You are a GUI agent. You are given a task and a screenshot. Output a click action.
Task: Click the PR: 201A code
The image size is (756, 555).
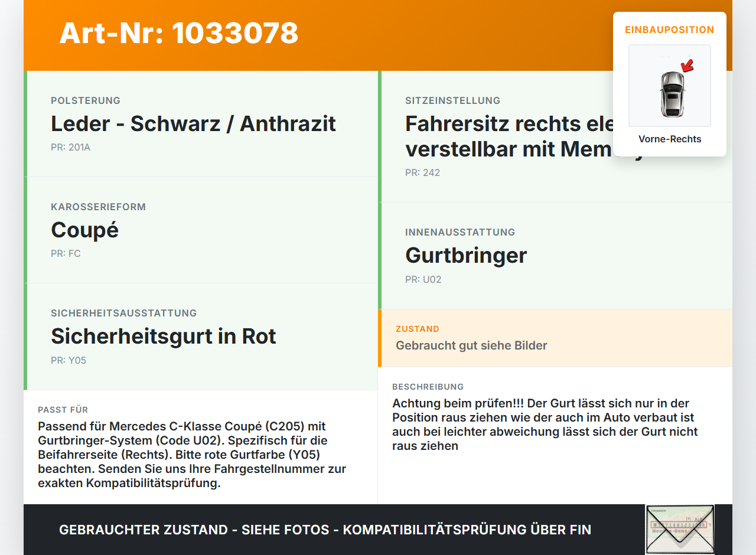point(70,148)
